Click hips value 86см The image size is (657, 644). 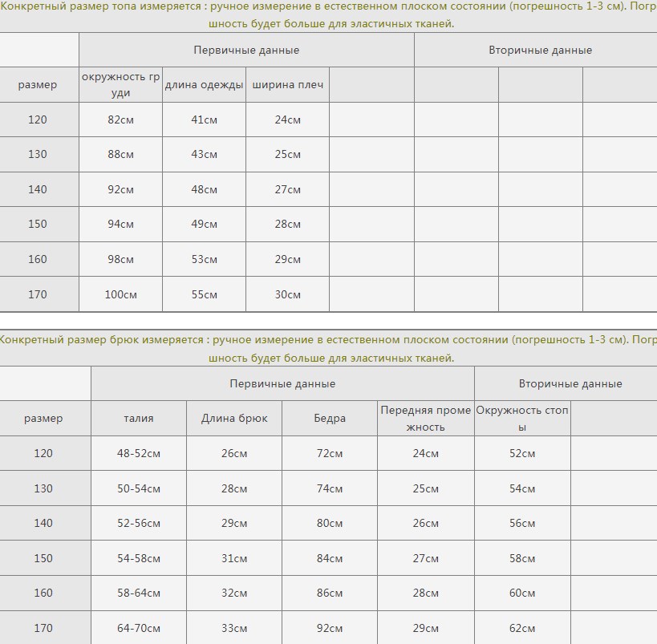(x=330, y=593)
